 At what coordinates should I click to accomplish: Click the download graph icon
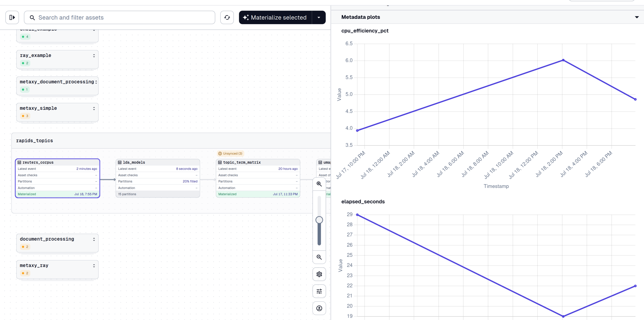pos(319,308)
